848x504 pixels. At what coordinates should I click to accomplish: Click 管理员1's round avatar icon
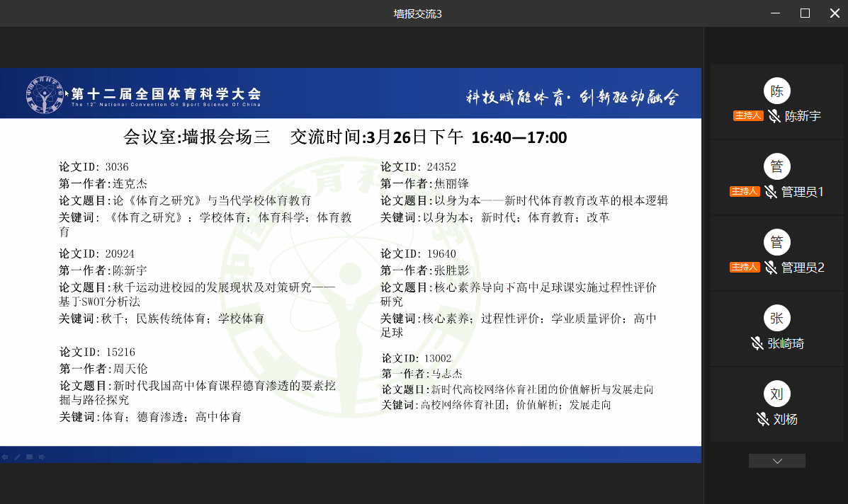776,167
